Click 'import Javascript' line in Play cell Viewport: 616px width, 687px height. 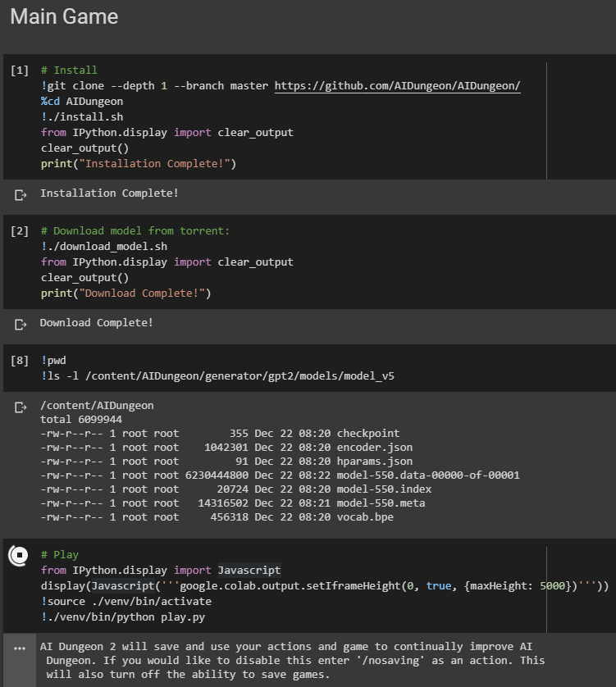click(161, 571)
